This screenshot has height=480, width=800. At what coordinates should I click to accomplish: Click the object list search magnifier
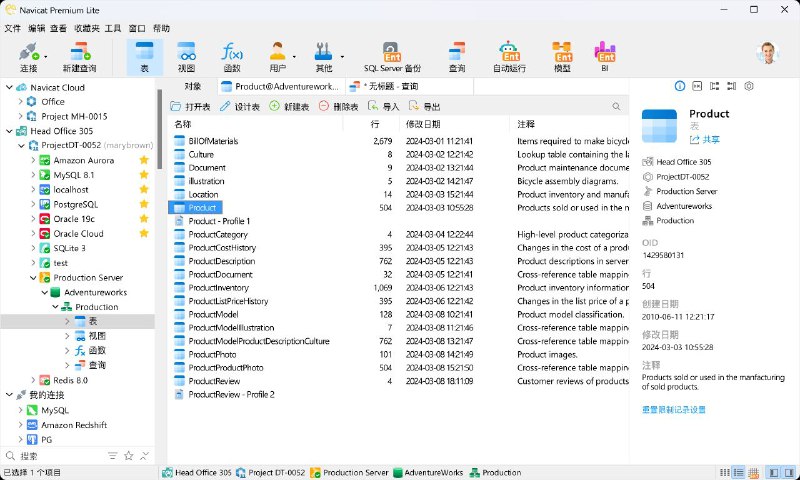coord(616,107)
